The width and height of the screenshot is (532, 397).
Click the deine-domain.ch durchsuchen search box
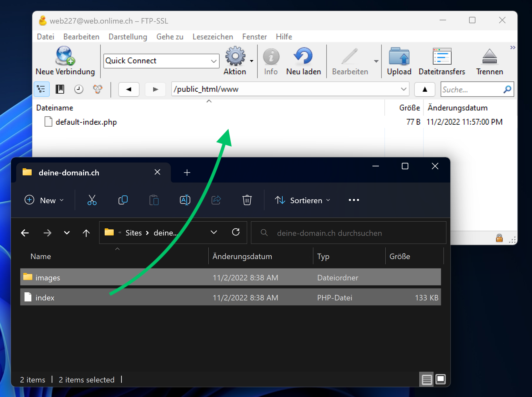pyautogui.click(x=349, y=233)
